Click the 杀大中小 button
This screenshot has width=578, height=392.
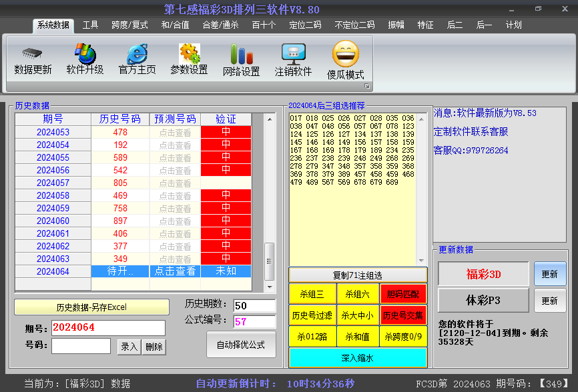pyautogui.click(x=358, y=315)
